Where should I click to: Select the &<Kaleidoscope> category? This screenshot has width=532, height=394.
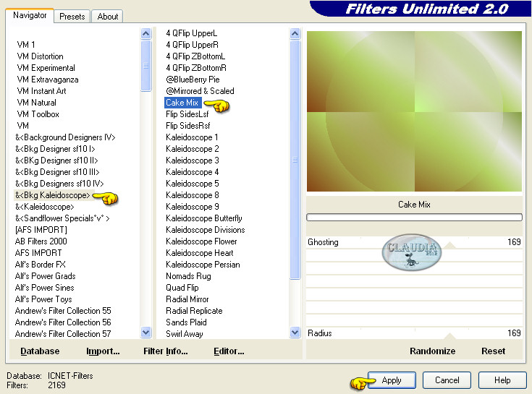point(44,207)
